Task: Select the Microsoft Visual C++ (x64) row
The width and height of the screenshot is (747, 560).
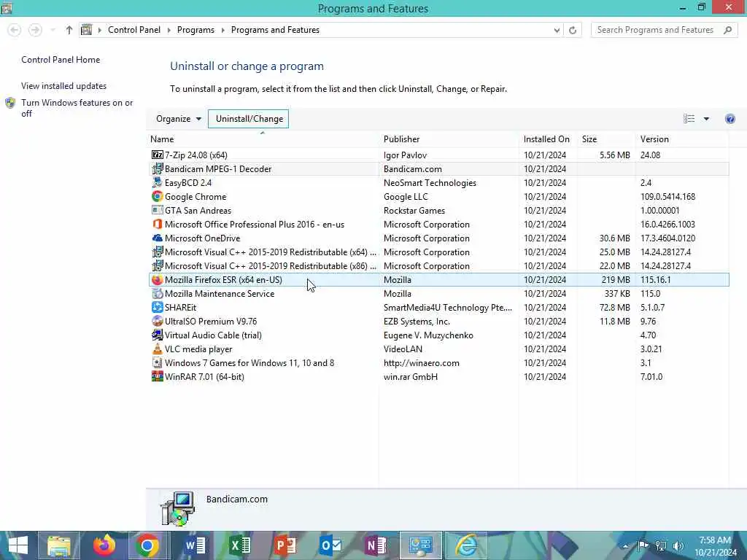Action: pyautogui.click(x=438, y=252)
